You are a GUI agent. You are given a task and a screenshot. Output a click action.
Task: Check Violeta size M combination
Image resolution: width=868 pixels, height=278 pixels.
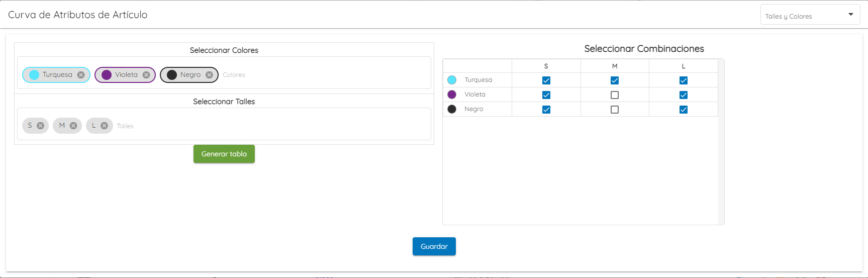pyautogui.click(x=615, y=95)
